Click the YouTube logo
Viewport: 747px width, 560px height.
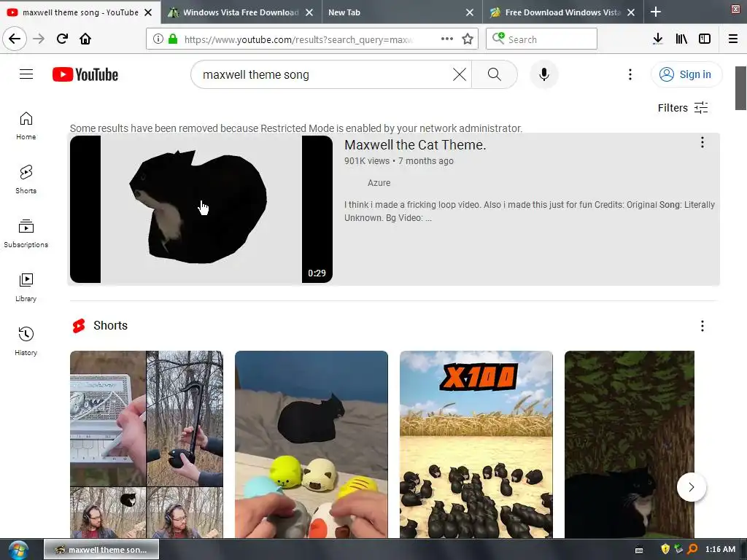85,74
